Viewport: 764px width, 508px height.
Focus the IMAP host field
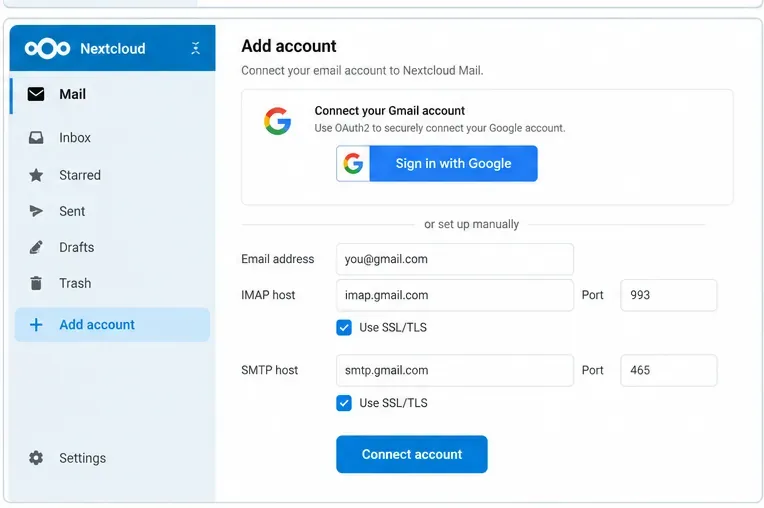455,295
